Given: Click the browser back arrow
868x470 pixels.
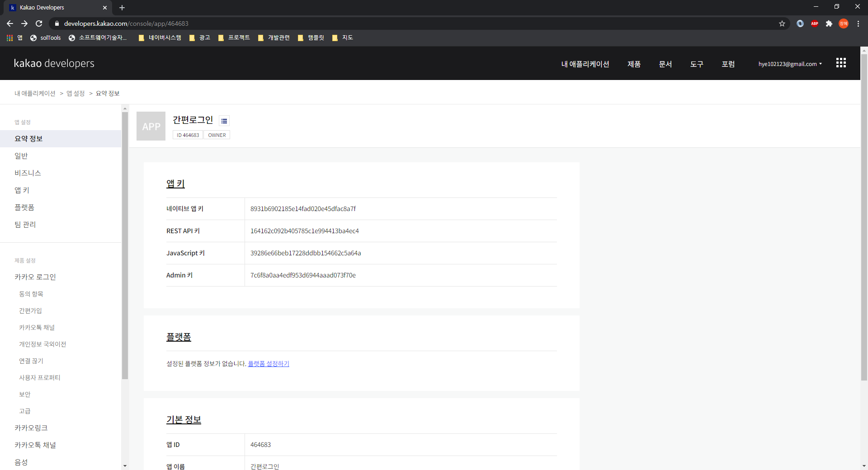Looking at the screenshot, I should [x=10, y=23].
